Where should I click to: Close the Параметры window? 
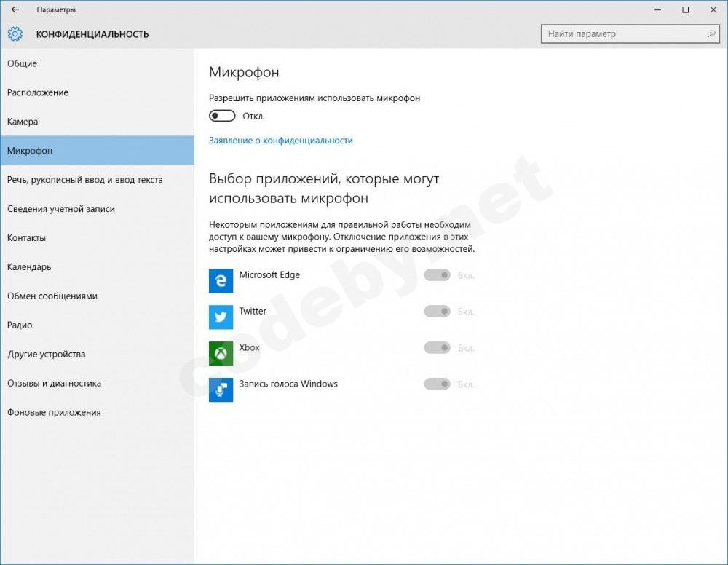pyautogui.click(x=713, y=9)
